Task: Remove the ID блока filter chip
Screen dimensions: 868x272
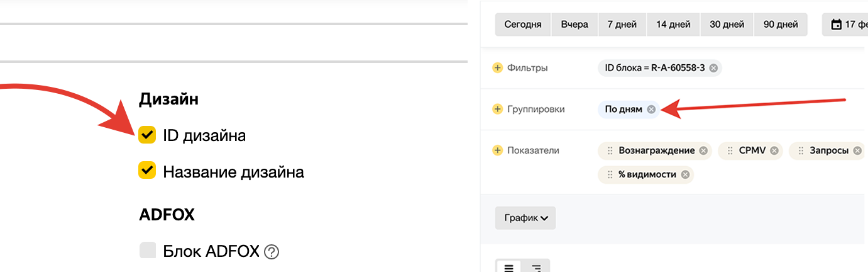Action: (713, 68)
